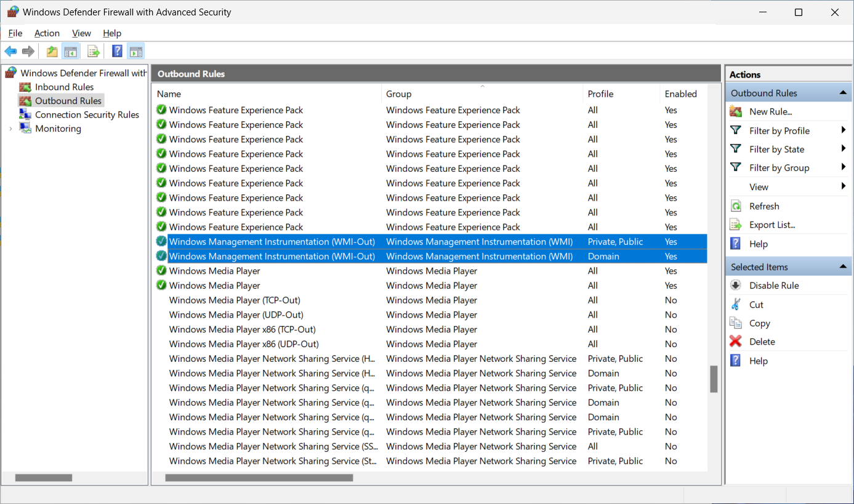Viewport: 854px width, 504px height.
Task: Click the Monitoring tree icon
Action: pos(25,128)
